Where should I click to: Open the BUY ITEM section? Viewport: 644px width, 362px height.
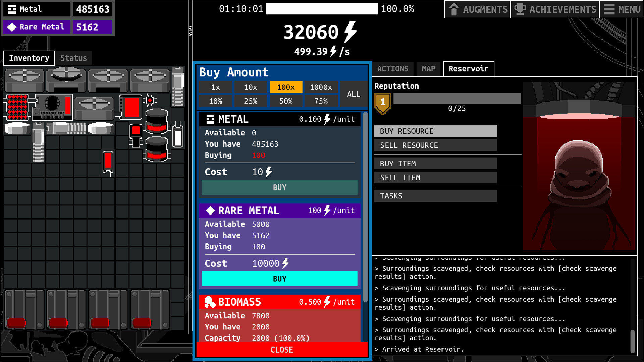[435, 164]
